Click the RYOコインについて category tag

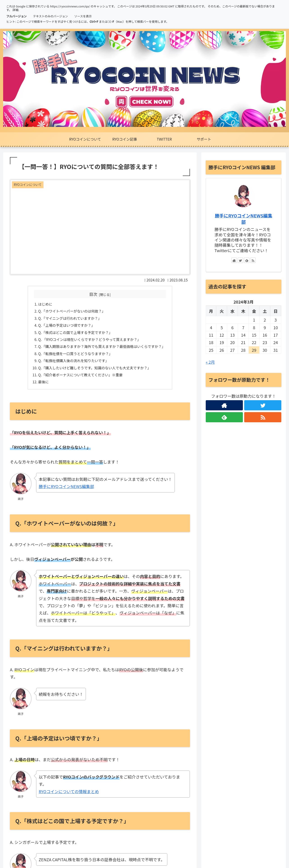(x=28, y=185)
